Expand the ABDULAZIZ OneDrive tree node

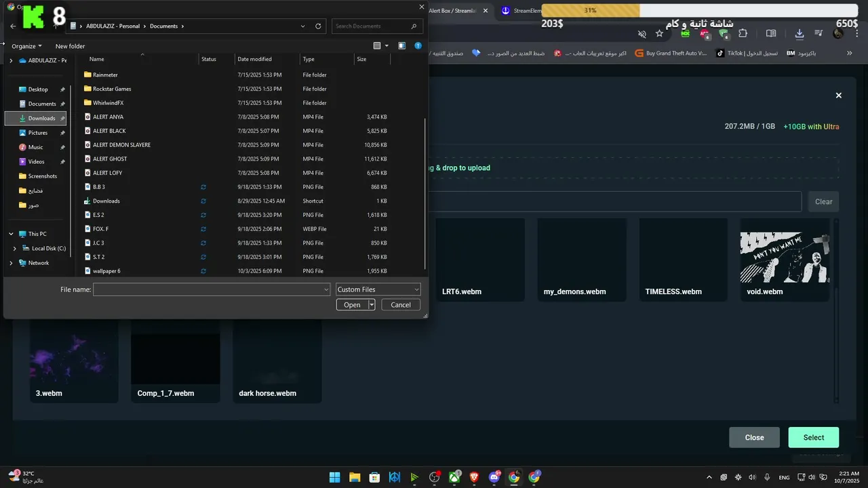[x=11, y=60]
